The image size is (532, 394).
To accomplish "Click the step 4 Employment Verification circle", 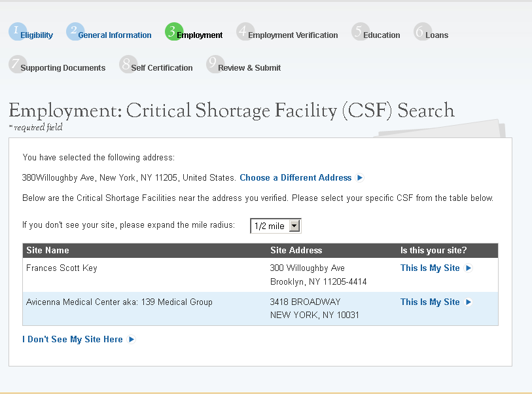I will (x=245, y=31).
